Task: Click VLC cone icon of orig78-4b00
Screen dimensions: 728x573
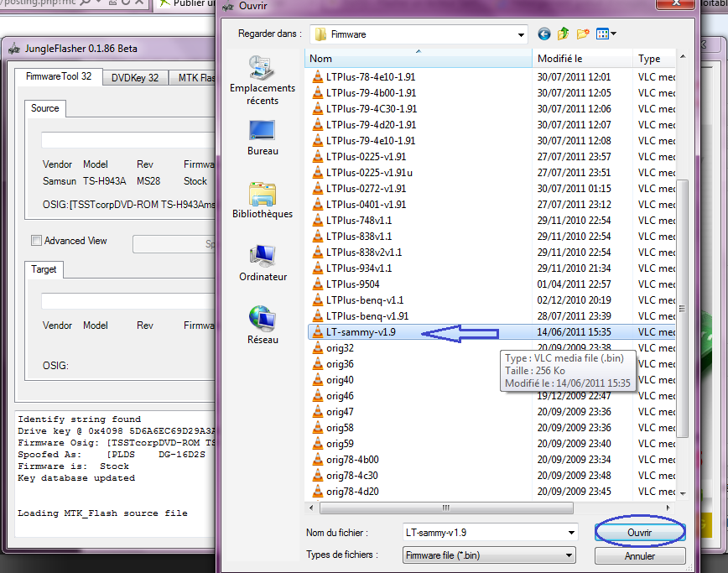Action: (x=318, y=459)
